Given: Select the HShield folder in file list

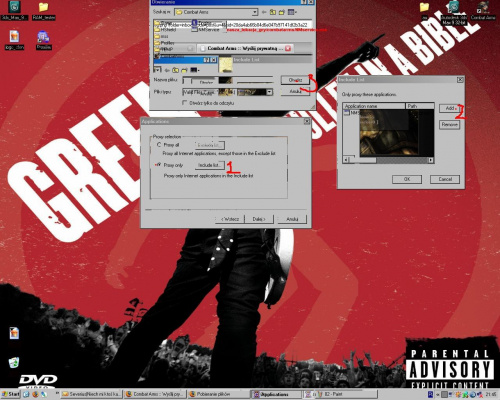Looking at the screenshot, I should pos(165,30).
